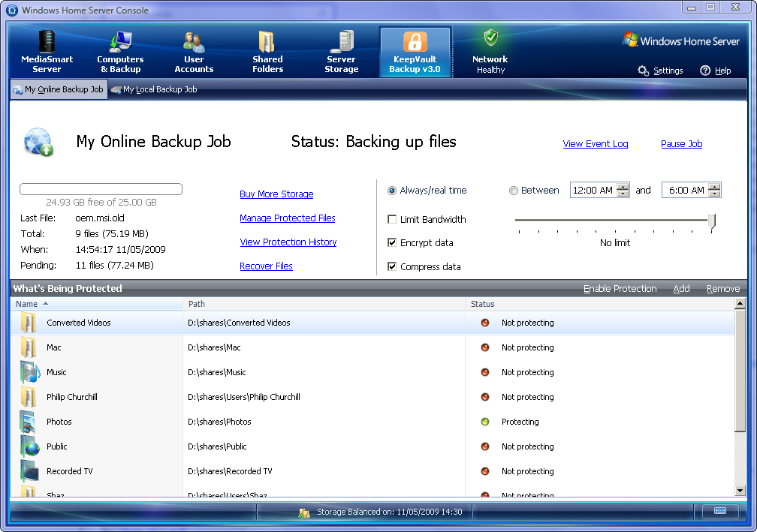Click the Mac row's Not protecting status
The width and height of the screenshot is (757, 532).
(x=528, y=347)
